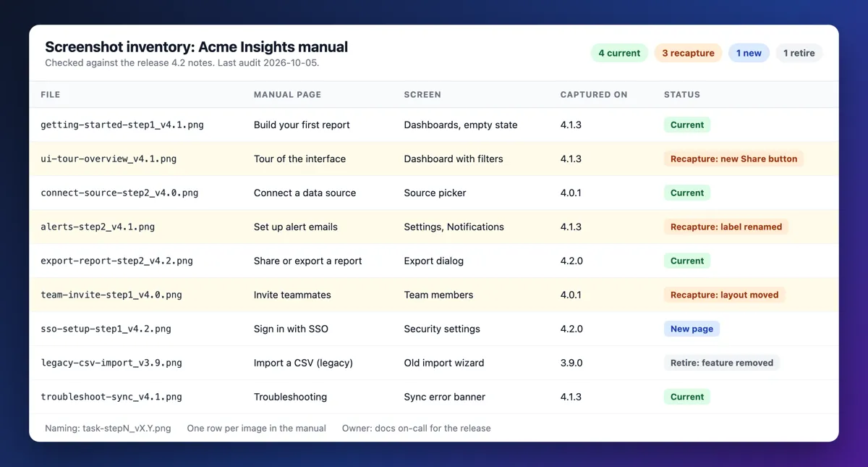Click 'Build your first report' manual page
The height and width of the screenshot is (467, 868).
[x=302, y=125]
